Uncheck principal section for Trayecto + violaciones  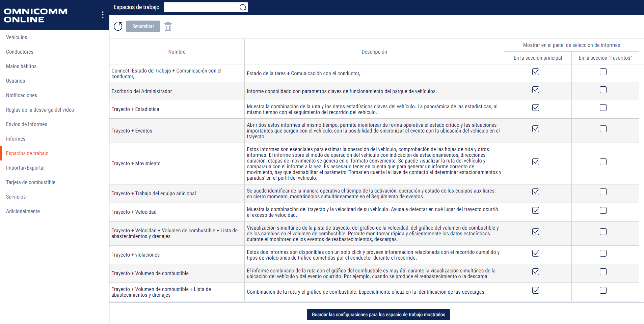(x=535, y=253)
